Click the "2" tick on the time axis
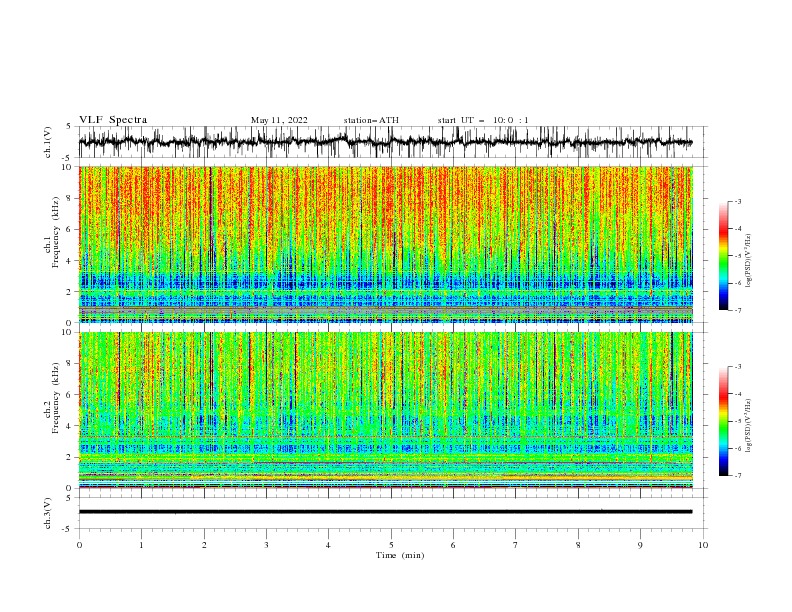The image size is (792, 612). point(204,545)
